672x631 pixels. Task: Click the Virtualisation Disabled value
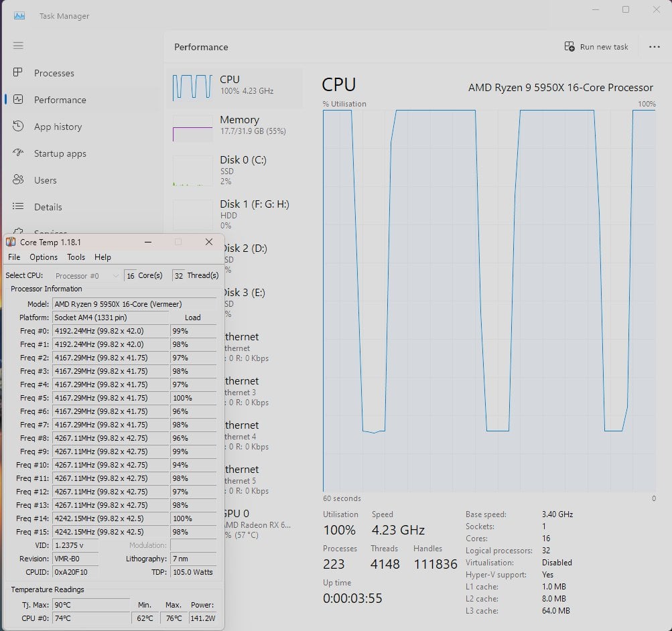pos(557,563)
